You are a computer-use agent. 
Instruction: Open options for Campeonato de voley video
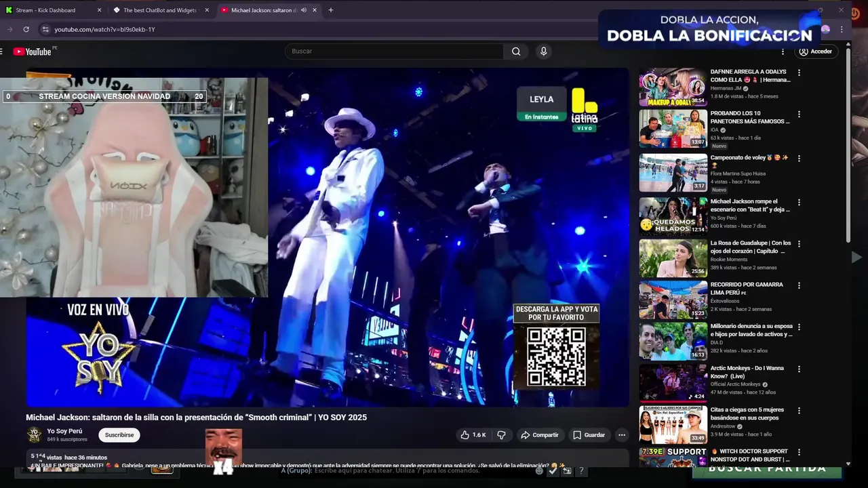coord(799,159)
